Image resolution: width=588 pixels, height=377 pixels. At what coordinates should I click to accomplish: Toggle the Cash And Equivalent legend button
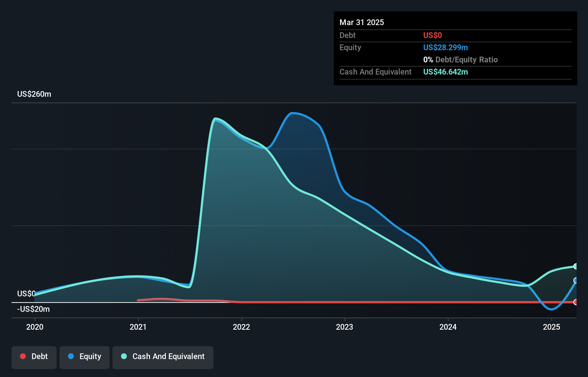(x=163, y=357)
